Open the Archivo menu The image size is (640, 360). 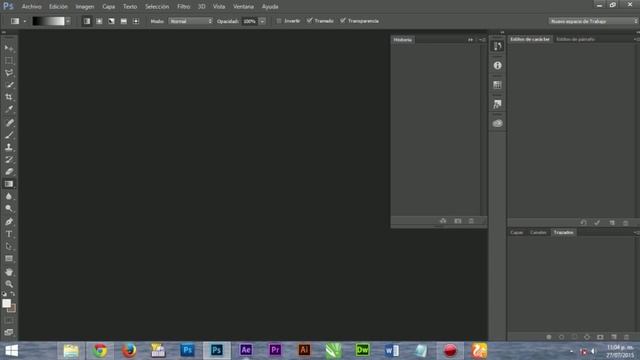click(31, 7)
